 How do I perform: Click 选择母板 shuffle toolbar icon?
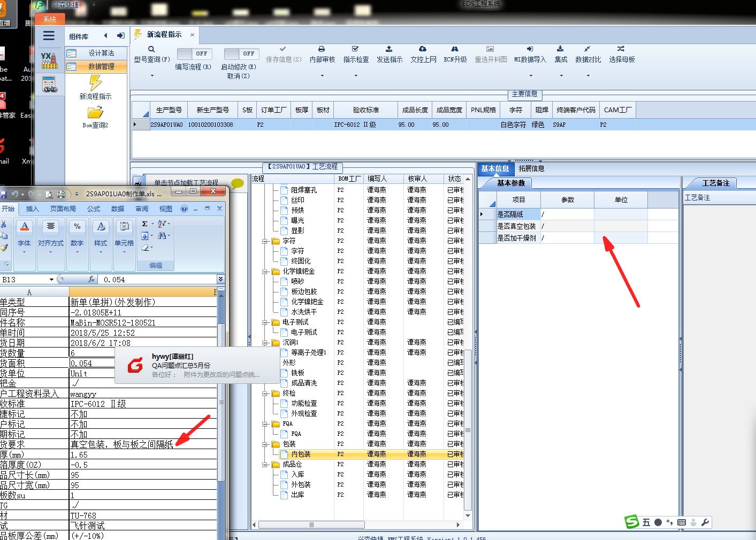pos(621,49)
